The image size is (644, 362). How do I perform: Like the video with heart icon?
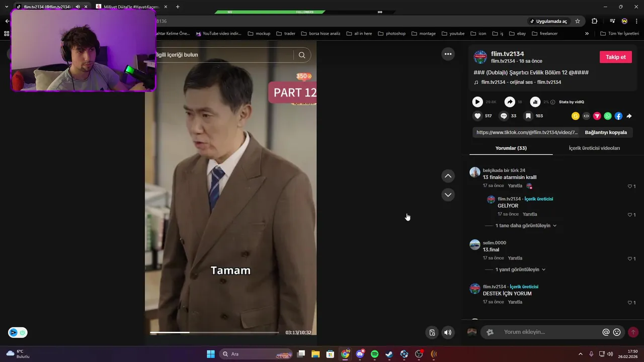477,116
